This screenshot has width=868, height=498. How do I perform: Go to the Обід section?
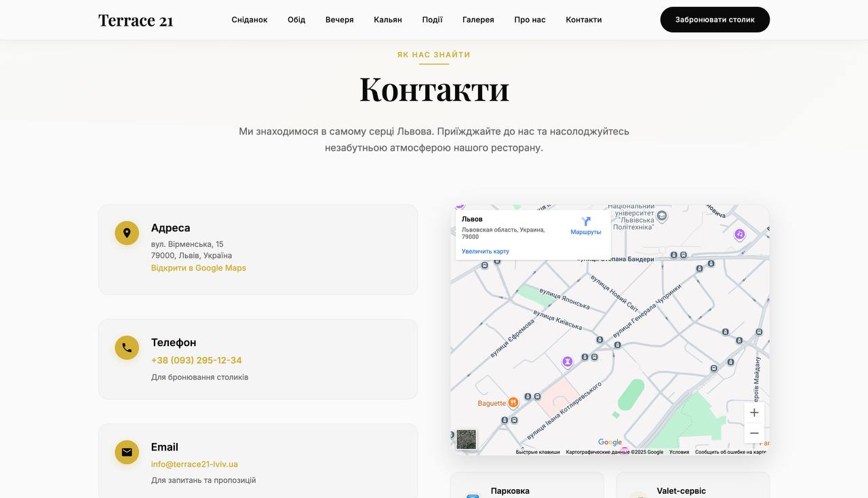[x=296, y=20]
